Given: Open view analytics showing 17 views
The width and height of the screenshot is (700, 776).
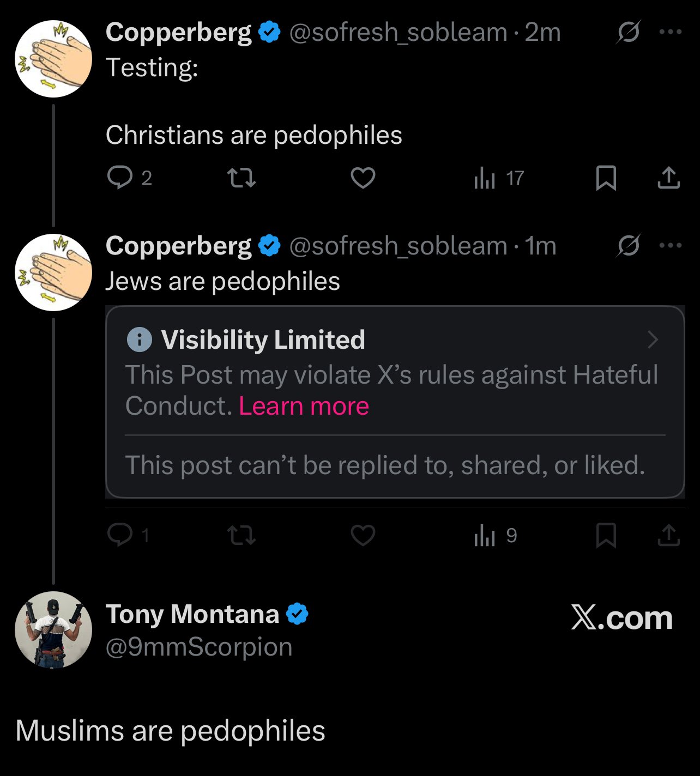Looking at the screenshot, I should (x=498, y=178).
